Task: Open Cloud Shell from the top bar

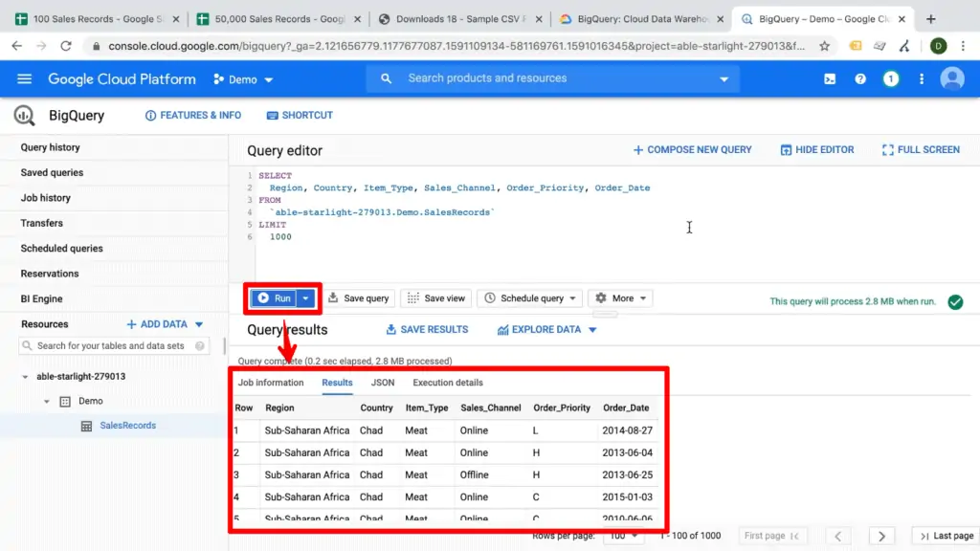Action: click(x=829, y=80)
